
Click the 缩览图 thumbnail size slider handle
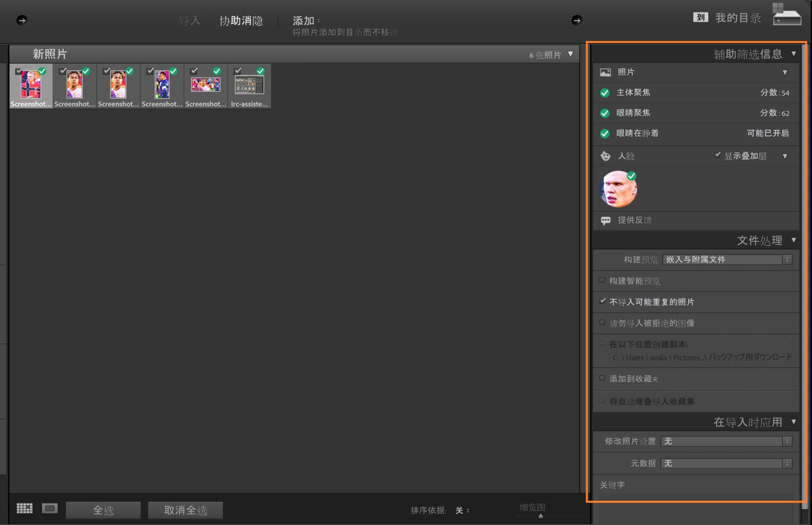(x=540, y=516)
